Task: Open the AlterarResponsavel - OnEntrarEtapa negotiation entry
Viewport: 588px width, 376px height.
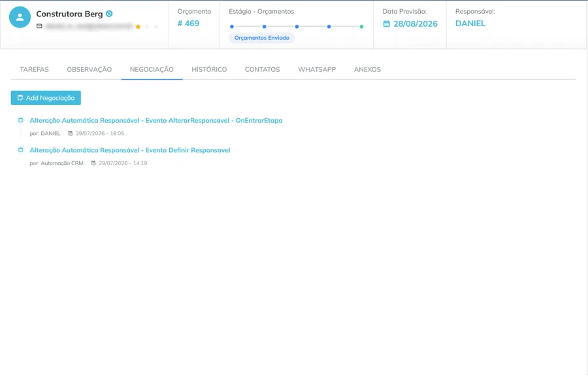Action: pyautogui.click(x=156, y=120)
